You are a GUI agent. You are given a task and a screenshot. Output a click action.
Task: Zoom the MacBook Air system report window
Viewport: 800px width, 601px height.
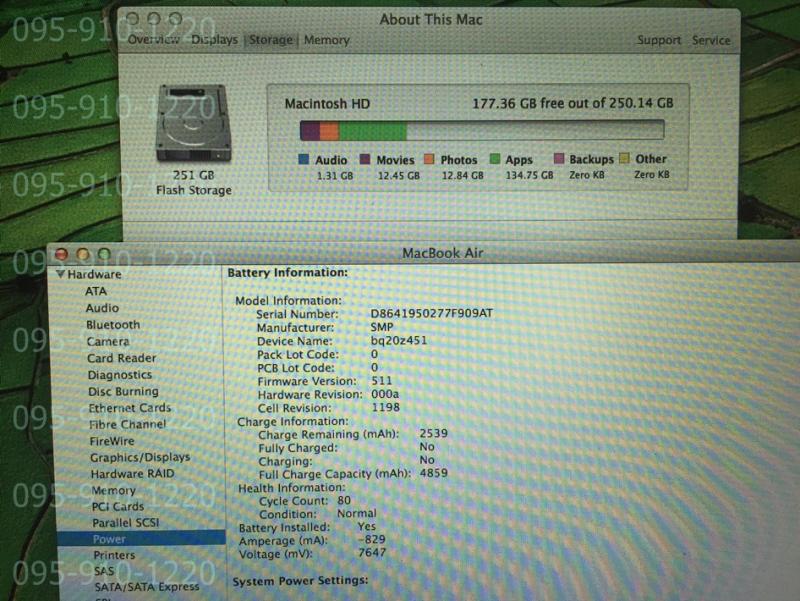[105, 254]
